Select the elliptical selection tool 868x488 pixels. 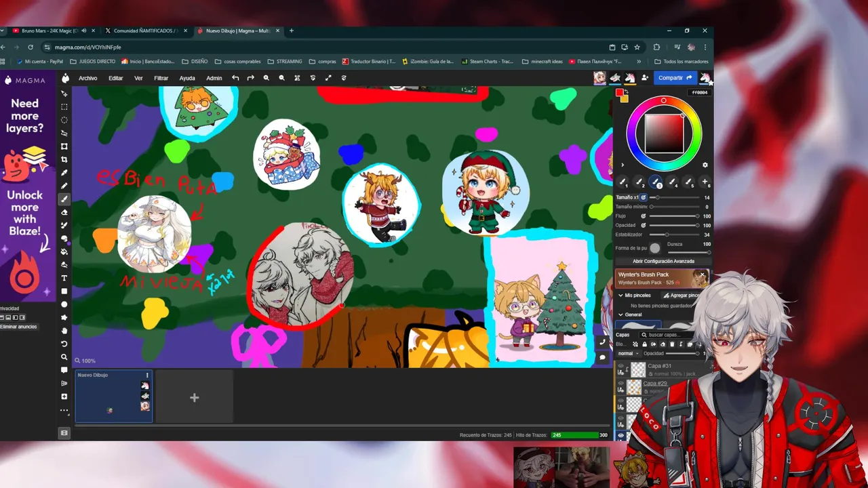[64, 120]
